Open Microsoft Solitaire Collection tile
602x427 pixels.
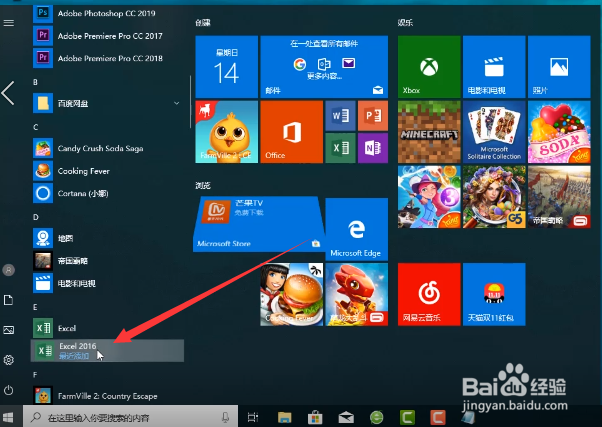[x=494, y=132]
